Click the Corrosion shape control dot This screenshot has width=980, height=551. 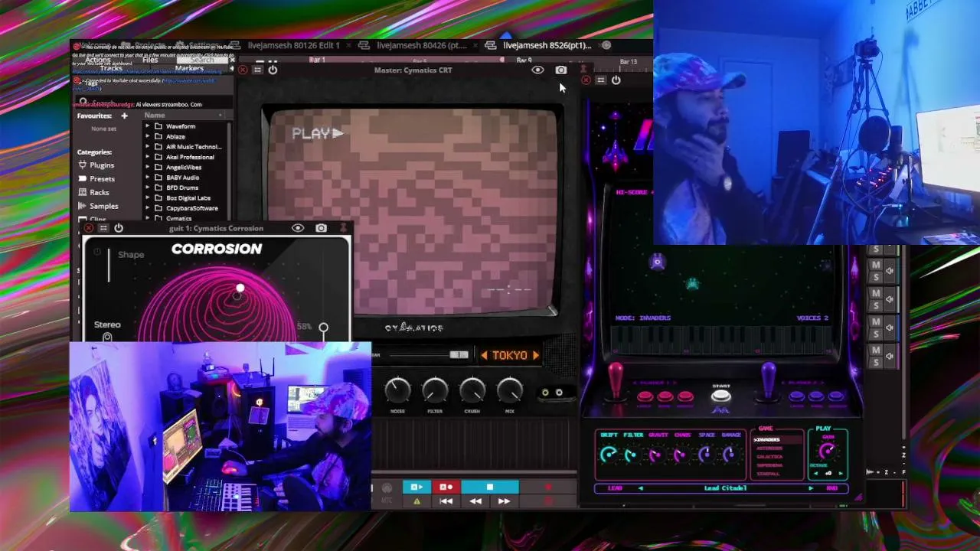click(x=240, y=289)
